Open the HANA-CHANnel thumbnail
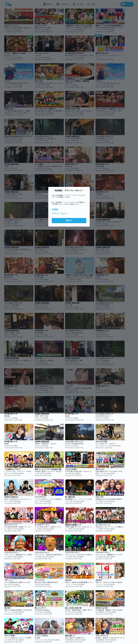Image resolution: width=138 pixels, height=644 pixels. (x=19, y=488)
